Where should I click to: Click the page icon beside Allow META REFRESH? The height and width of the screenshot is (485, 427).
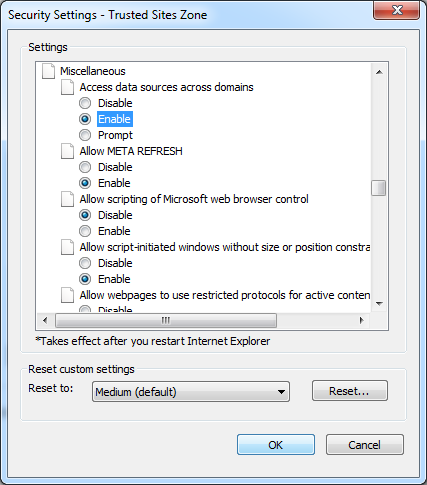pyautogui.click(x=67, y=151)
